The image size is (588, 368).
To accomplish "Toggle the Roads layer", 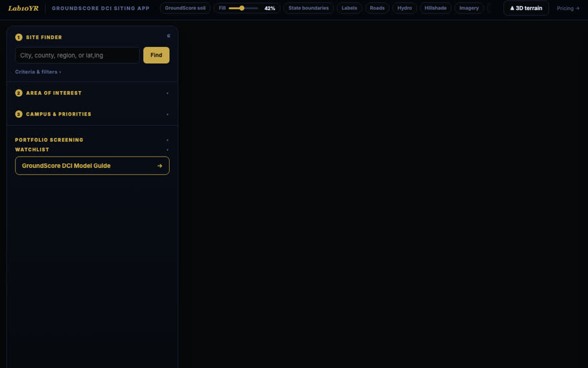I will tap(377, 8).
